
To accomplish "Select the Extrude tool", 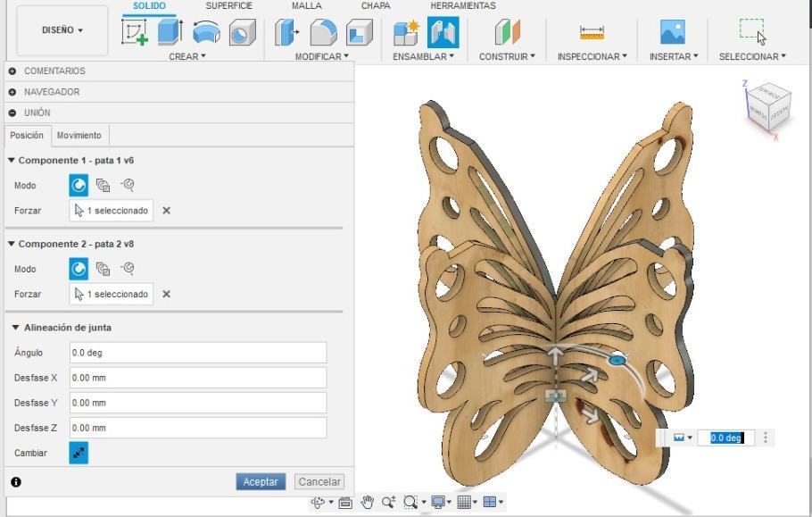I will (170, 32).
